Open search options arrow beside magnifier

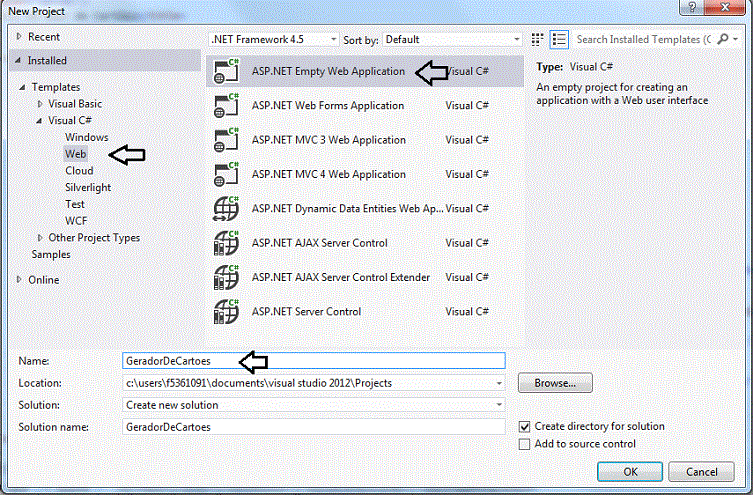(x=736, y=39)
